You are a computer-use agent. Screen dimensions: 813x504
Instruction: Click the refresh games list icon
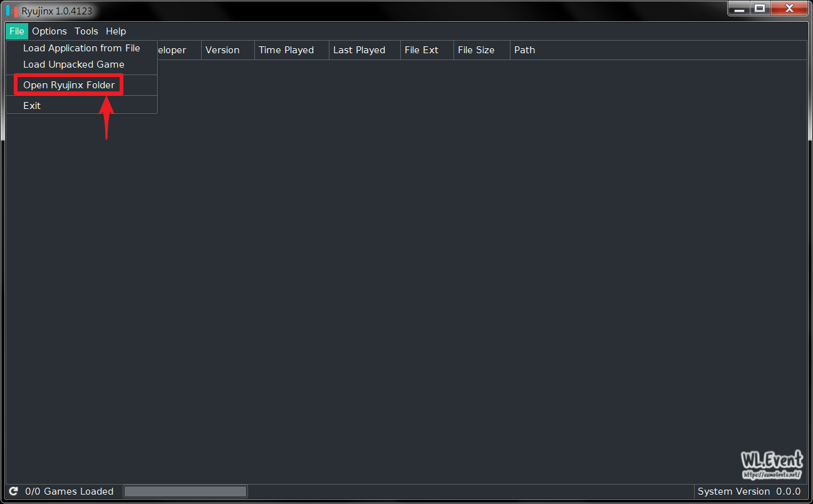[x=13, y=491]
